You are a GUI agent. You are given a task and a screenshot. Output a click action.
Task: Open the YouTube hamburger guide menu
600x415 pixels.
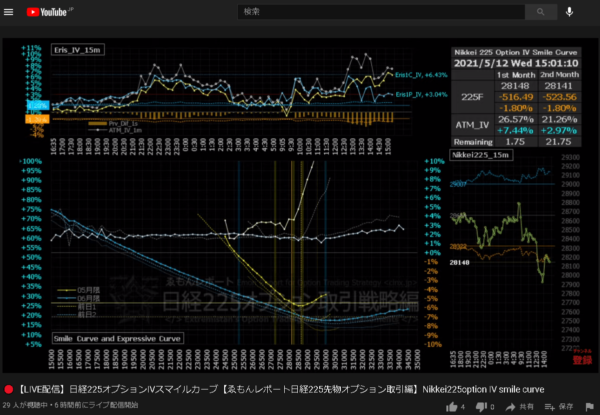[8, 12]
